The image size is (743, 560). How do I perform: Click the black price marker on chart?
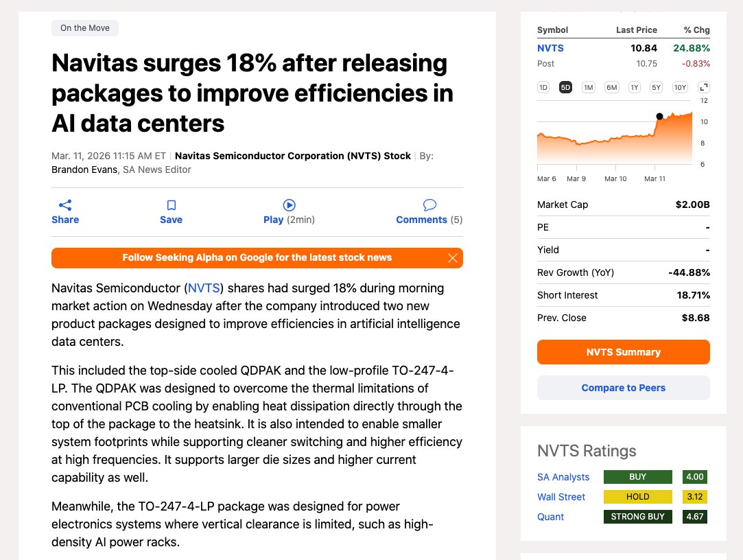[659, 116]
